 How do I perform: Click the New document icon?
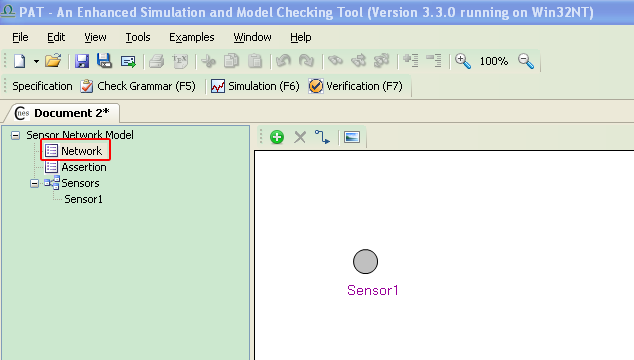click(x=19, y=61)
